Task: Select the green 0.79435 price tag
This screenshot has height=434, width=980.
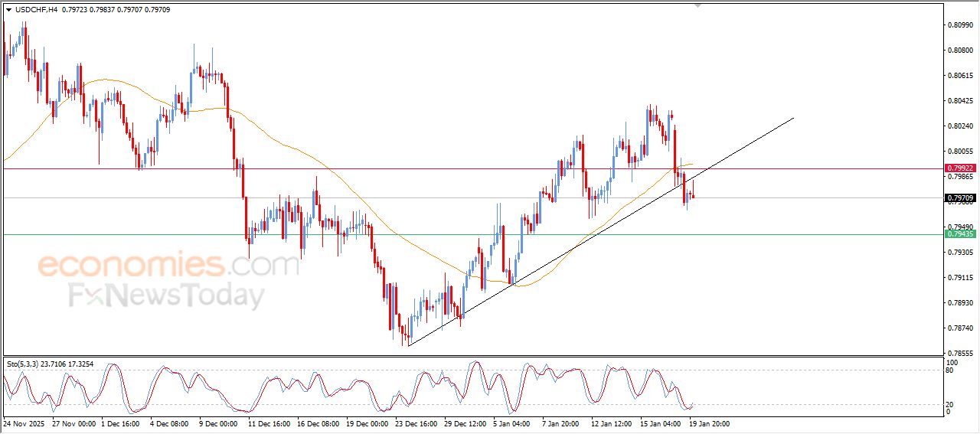Action: click(960, 234)
